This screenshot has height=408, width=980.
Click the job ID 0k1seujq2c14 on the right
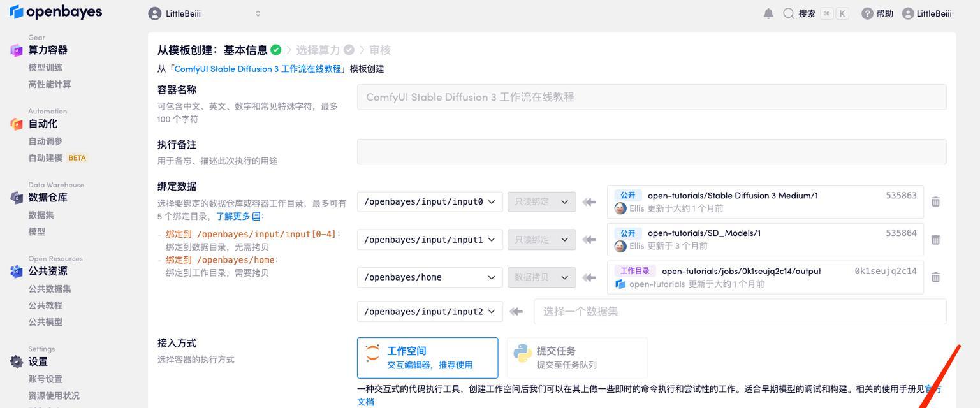coord(886,271)
